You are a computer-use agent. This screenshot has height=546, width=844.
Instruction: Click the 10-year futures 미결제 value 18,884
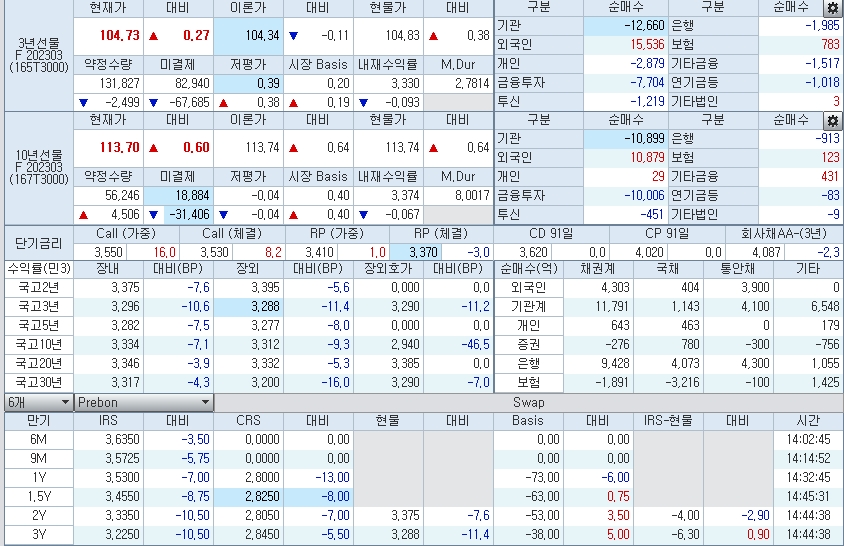coord(179,195)
